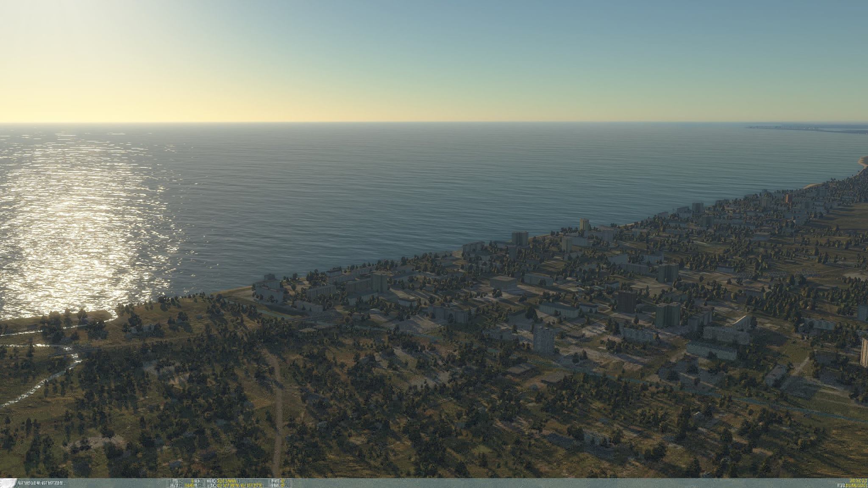Click the orange building far along the coast
The height and width of the screenshot is (488, 868).
(788, 198)
